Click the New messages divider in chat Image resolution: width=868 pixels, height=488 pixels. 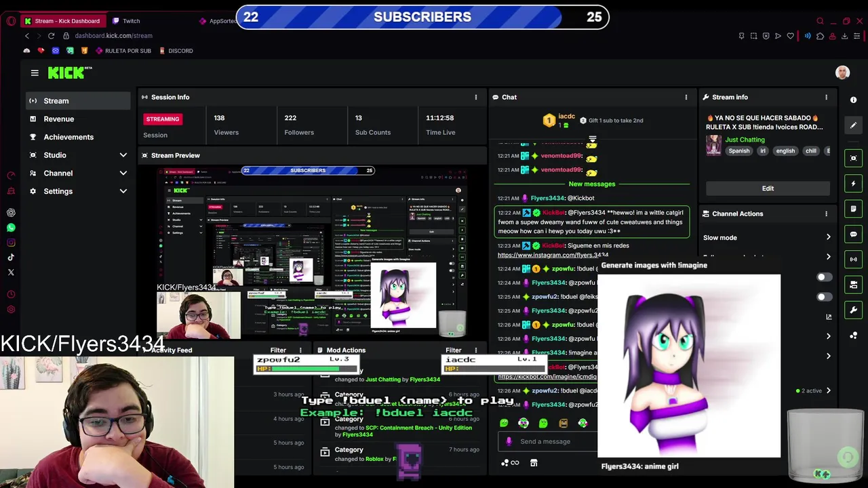[591, 184]
